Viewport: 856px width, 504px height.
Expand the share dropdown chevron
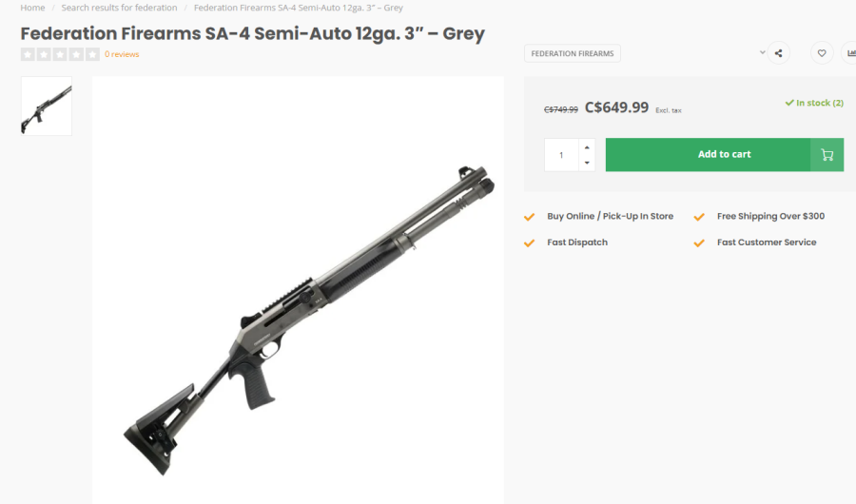point(763,52)
